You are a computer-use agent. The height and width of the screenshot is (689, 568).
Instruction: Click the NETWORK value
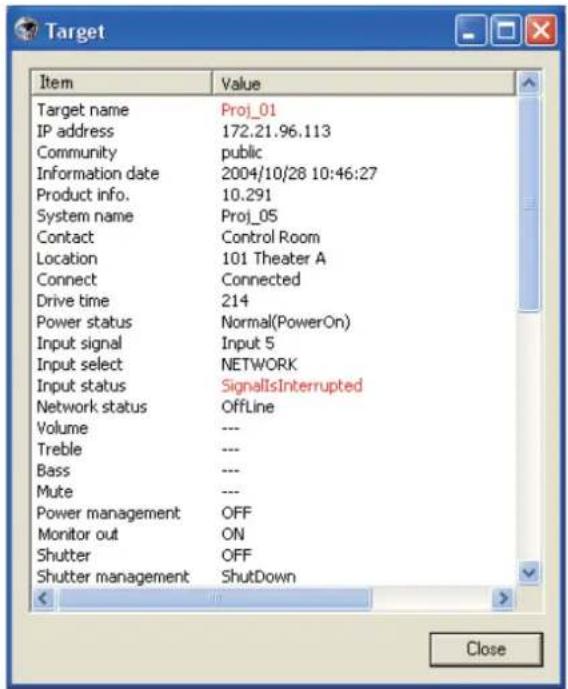coord(259,365)
